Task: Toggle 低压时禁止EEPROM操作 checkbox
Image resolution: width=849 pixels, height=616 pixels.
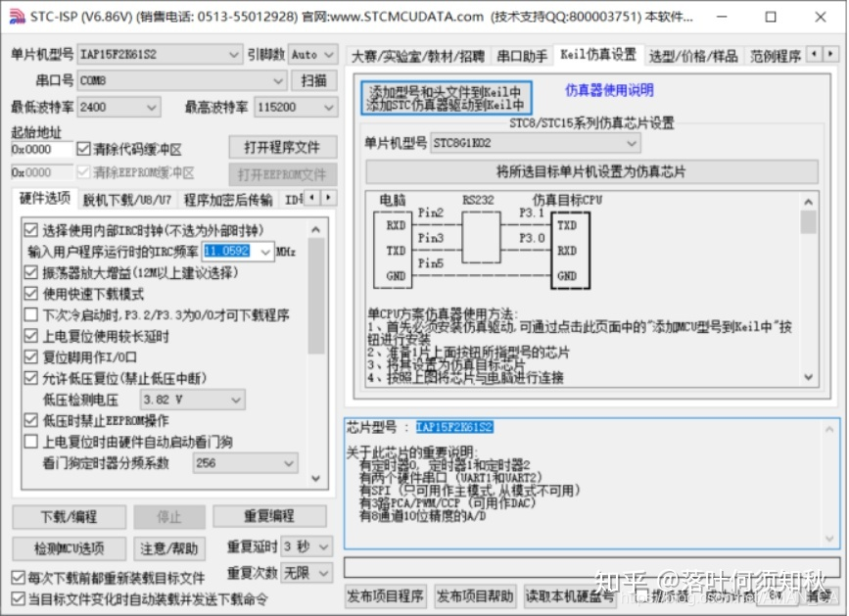Action: click(x=31, y=420)
